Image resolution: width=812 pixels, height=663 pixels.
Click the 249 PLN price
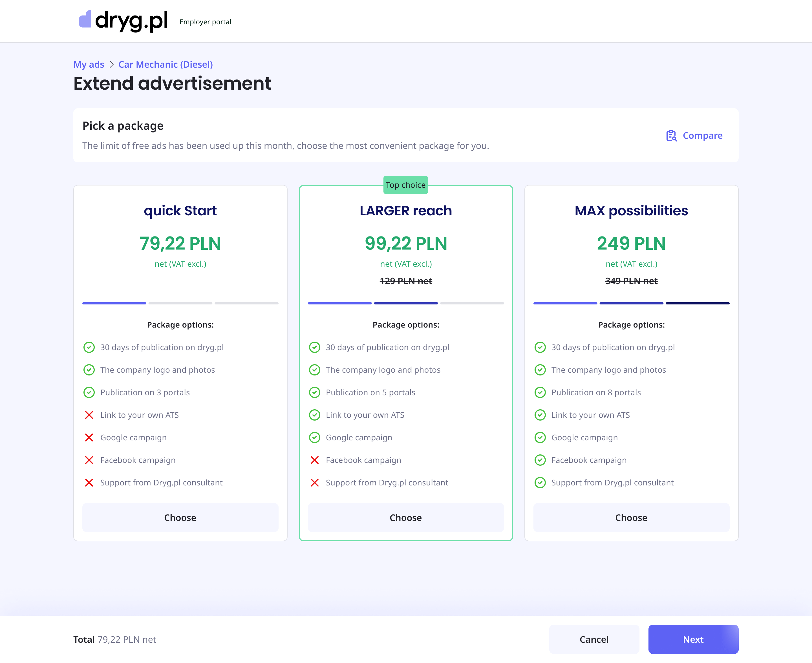pos(631,244)
